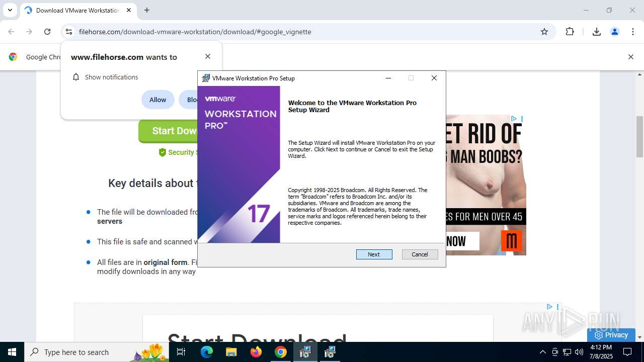The height and width of the screenshot is (362, 644).
Task: Open File Explorer from taskbar
Action: click(231, 352)
